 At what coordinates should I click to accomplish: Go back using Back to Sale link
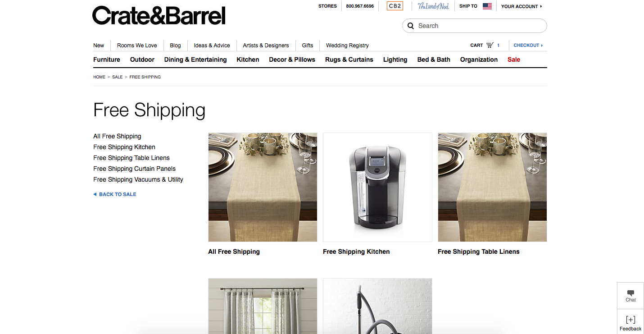pyautogui.click(x=115, y=194)
